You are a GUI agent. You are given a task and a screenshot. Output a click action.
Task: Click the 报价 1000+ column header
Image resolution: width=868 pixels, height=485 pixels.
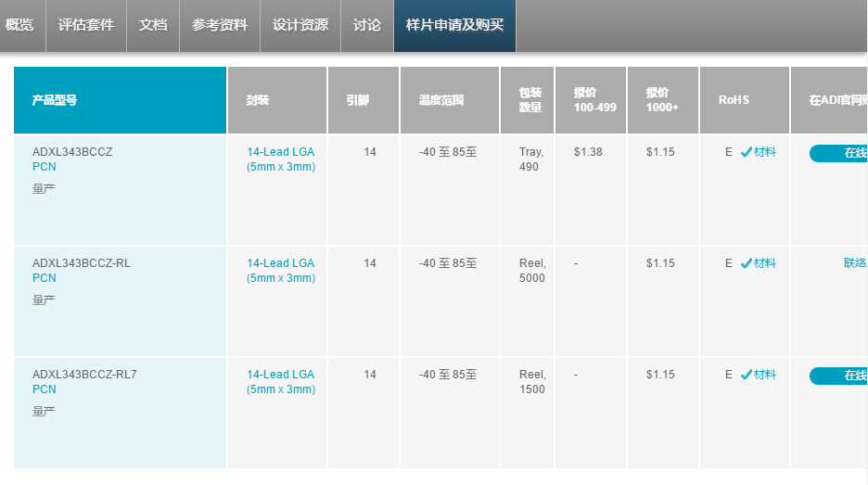pyautogui.click(x=663, y=100)
